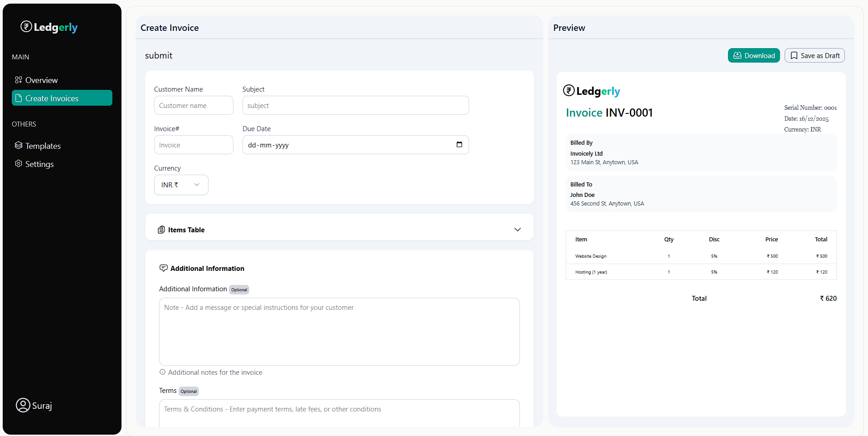Open the Currency INR dropdown

pyautogui.click(x=181, y=185)
